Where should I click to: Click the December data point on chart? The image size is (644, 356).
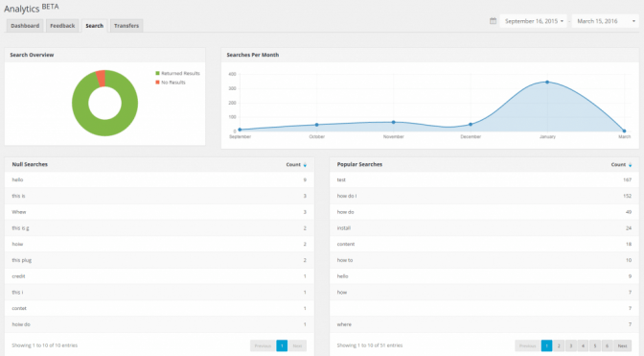(x=471, y=124)
